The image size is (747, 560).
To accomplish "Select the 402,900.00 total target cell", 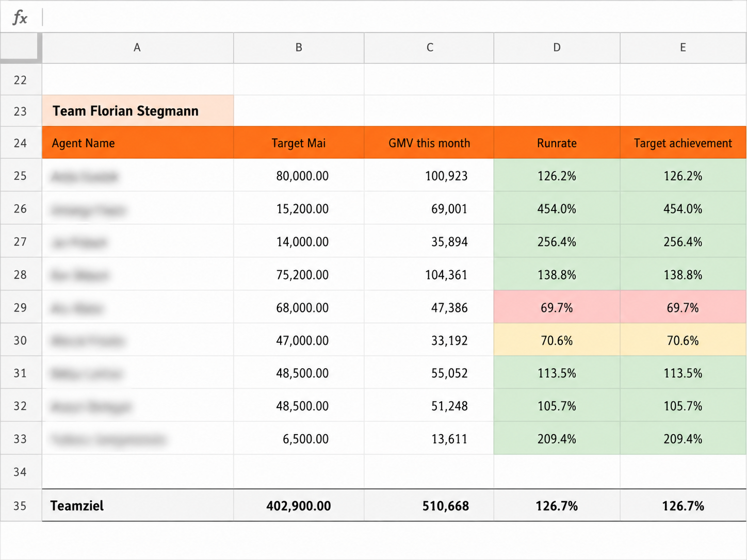I will pyautogui.click(x=299, y=505).
